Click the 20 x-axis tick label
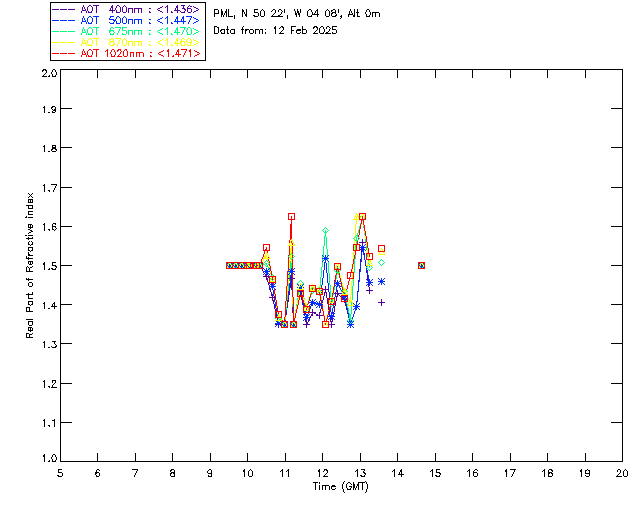640x512 pixels. pyautogui.click(x=622, y=473)
